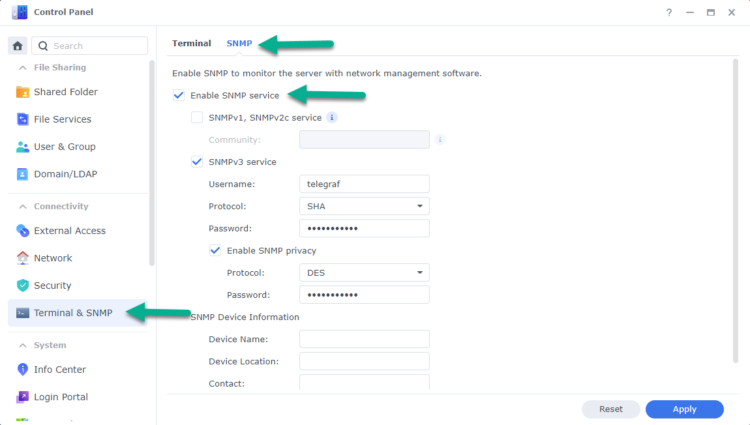Screen dimensions: 750x425
Task: Open File Services panel
Action: coord(62,119)
